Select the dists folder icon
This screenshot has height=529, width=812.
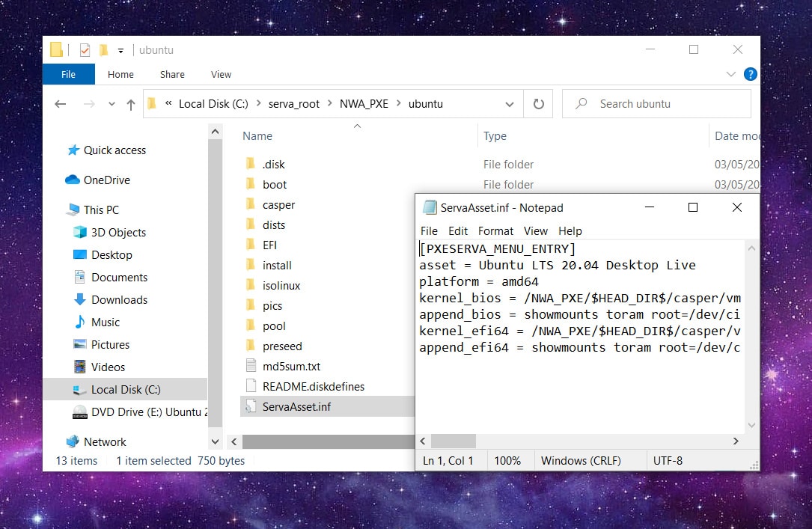click(x=251, y=224)
